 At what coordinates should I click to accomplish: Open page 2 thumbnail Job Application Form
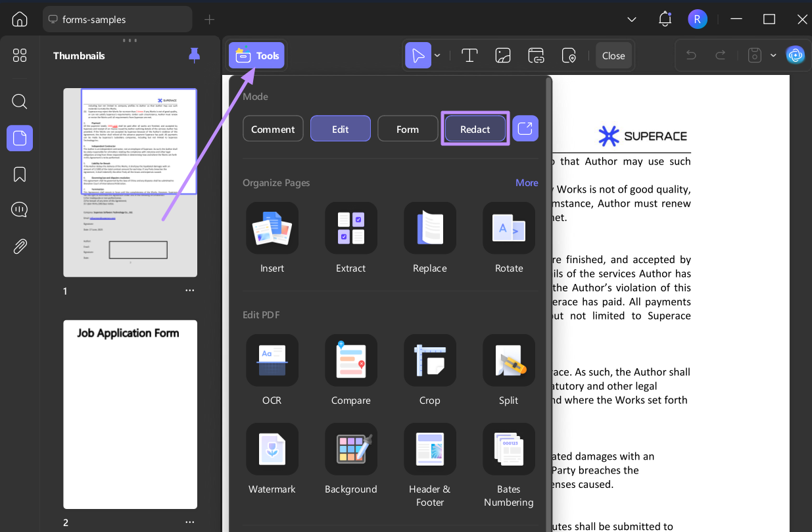point(130,414)
